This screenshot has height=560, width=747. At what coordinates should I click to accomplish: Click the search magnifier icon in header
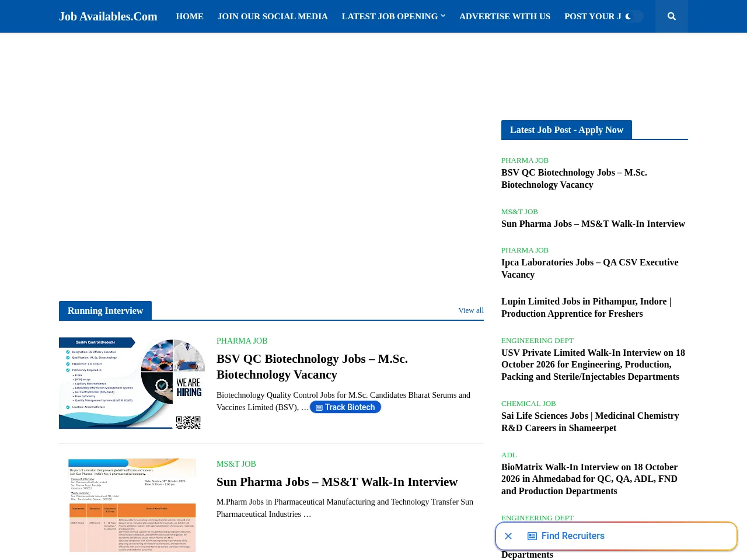tap(672, 16)
